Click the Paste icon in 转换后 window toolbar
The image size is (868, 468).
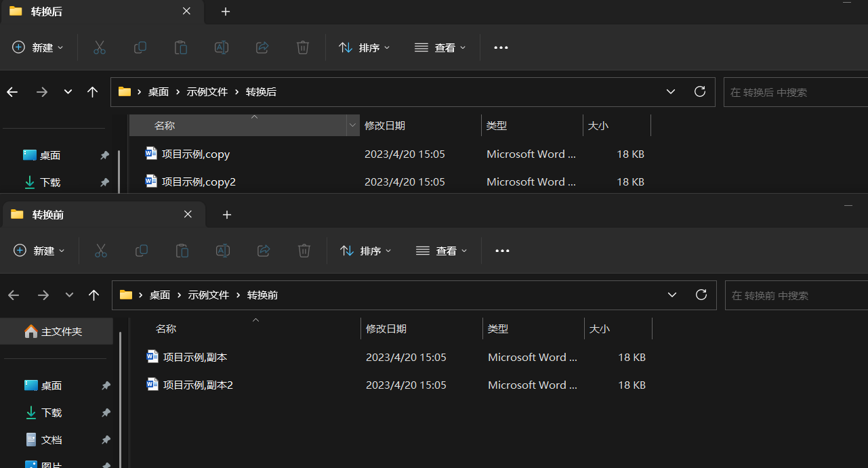click(181, 47)
